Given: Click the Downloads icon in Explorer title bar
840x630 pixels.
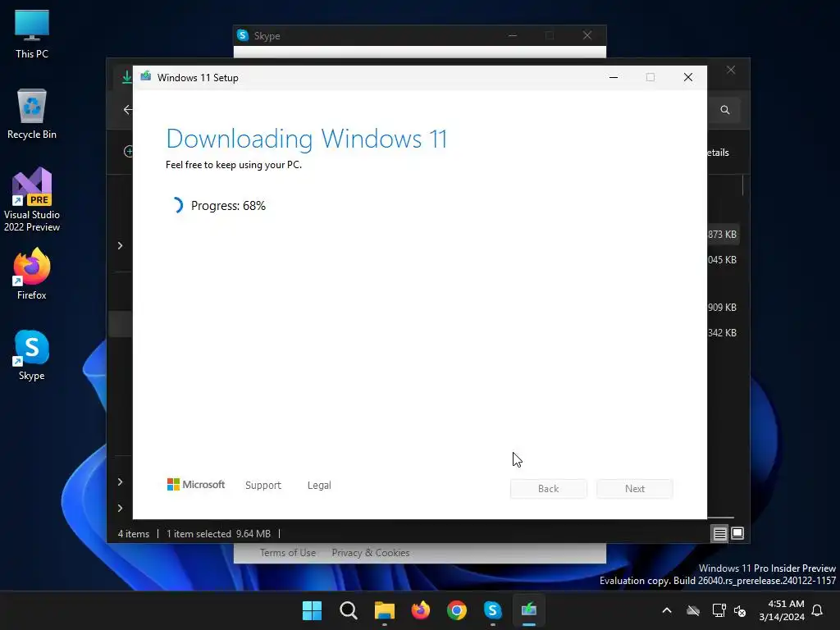Looking at the screenshot, I should click(x=126, y=77).
